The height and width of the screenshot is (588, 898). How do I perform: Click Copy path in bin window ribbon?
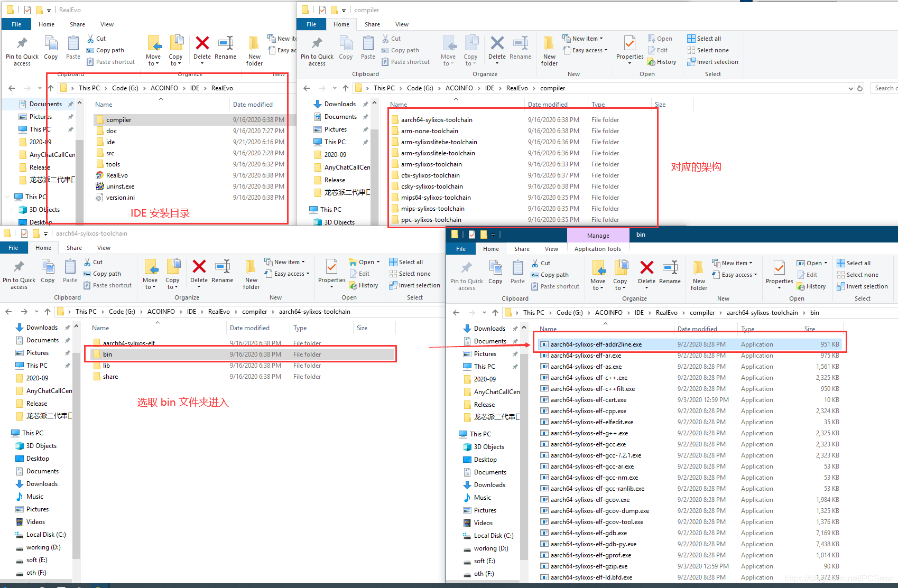(550, 275)
